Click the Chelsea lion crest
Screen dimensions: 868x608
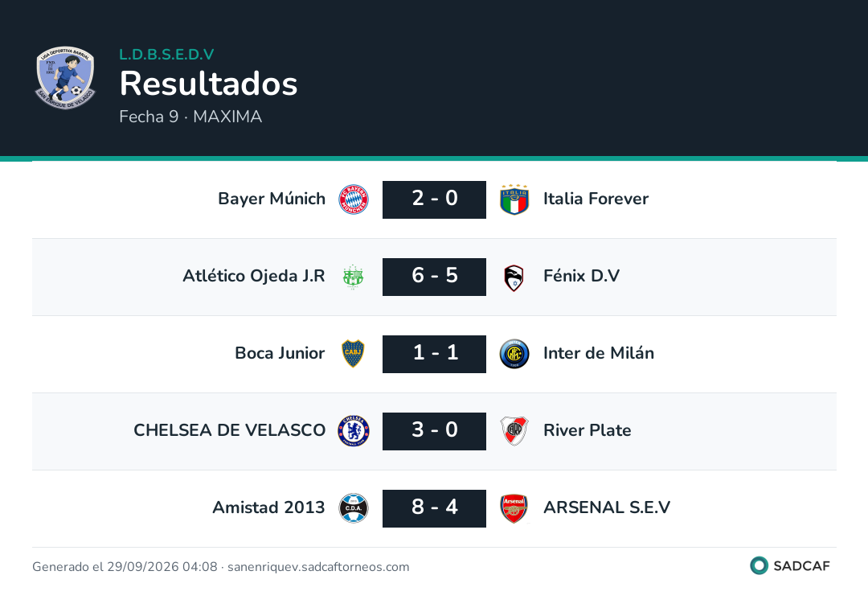(x=353, y=431)
